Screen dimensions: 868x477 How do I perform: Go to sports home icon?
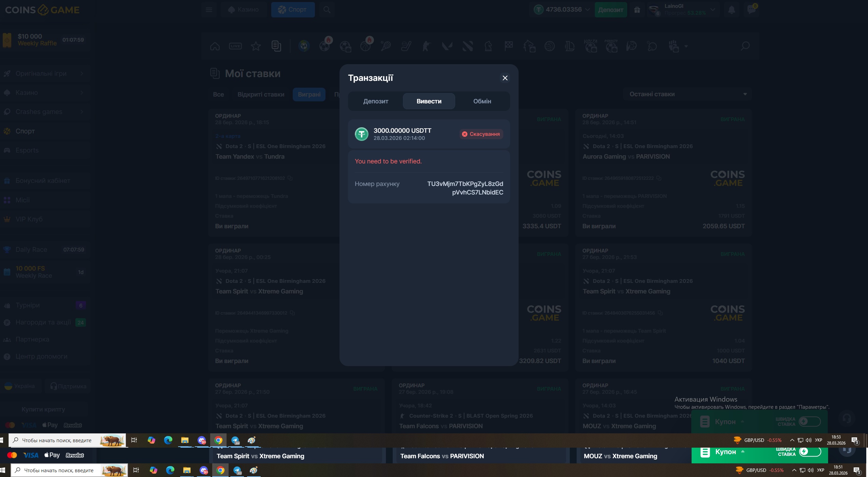point(215,46)
